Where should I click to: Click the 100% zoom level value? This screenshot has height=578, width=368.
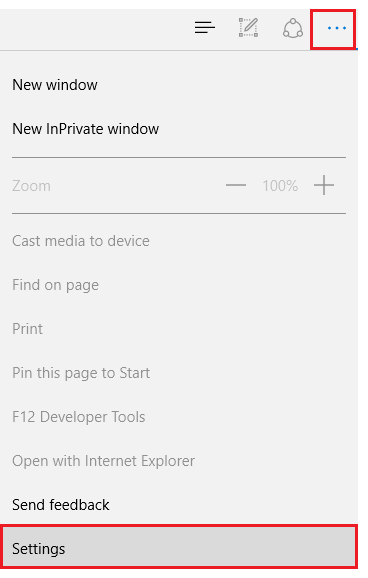(280, 186)
